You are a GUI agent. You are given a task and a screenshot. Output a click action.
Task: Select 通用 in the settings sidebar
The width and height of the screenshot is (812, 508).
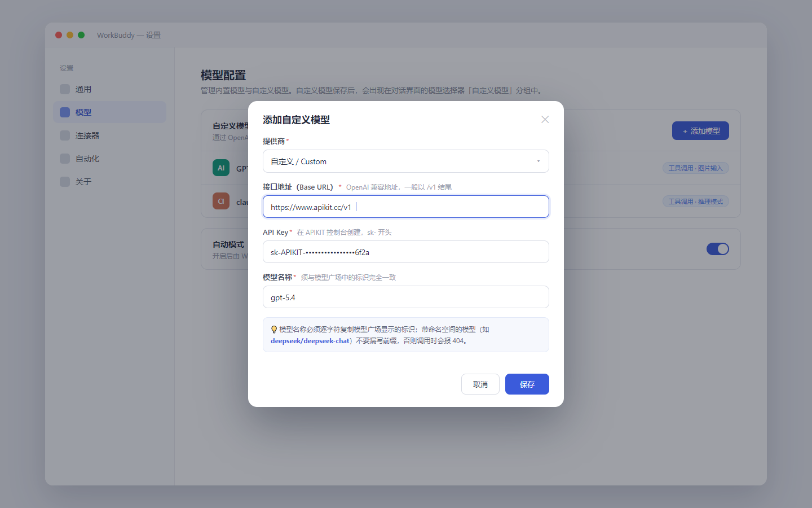109,89
